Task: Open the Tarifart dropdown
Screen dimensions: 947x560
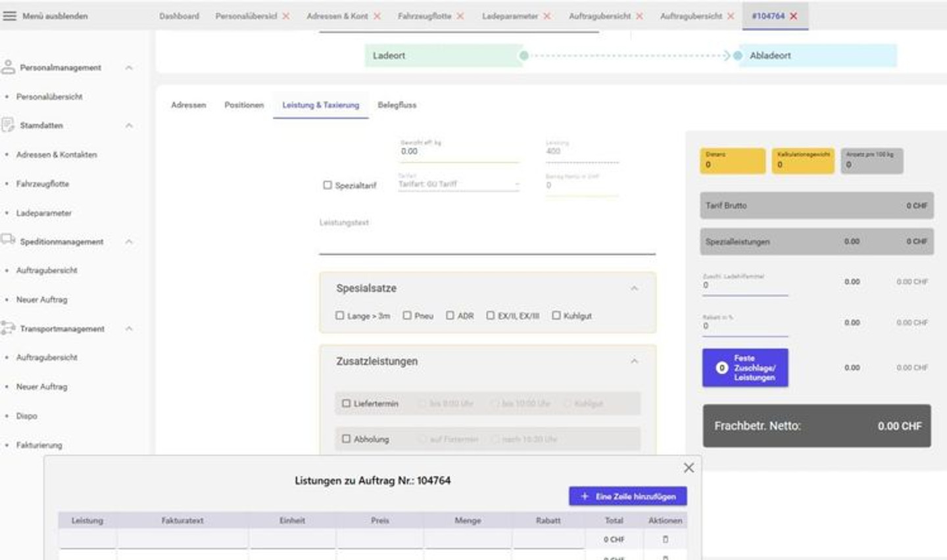Action: [458, 185]
